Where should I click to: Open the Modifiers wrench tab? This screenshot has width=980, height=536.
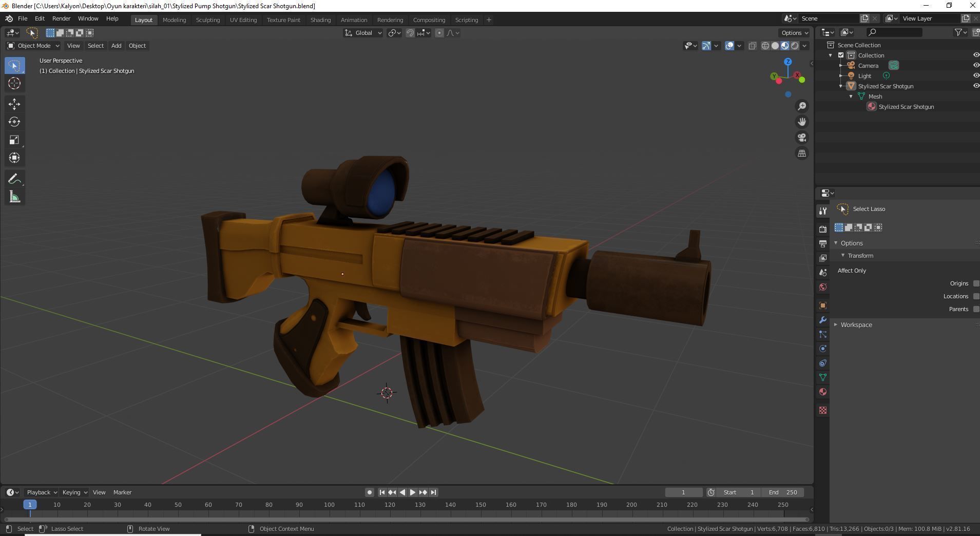823,320
